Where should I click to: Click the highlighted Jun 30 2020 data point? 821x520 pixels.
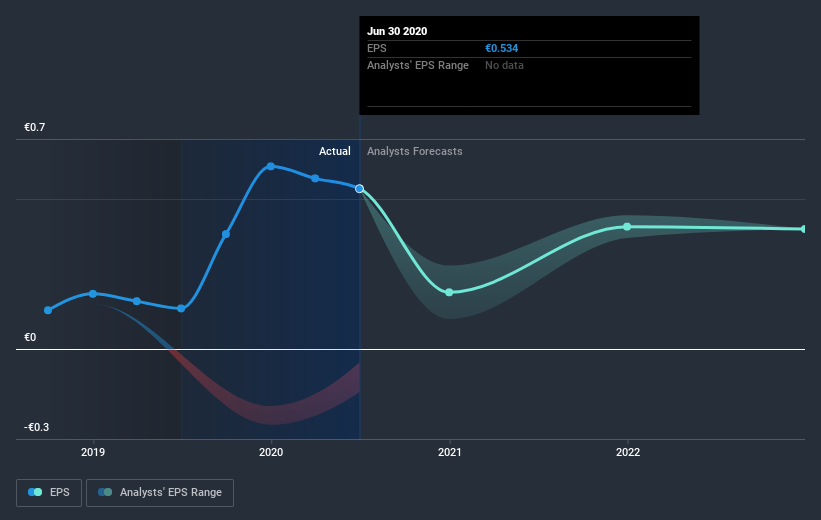tap(359, 188)
